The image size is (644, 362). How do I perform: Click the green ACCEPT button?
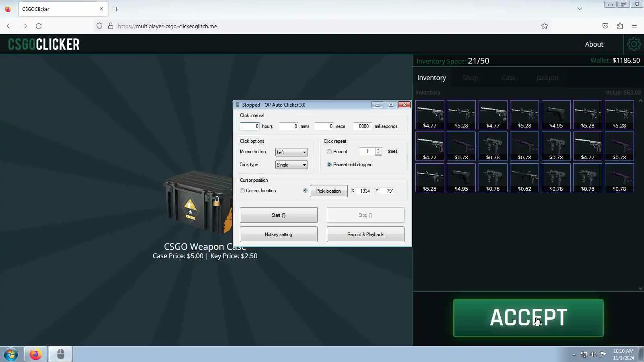tap(528, 318)
